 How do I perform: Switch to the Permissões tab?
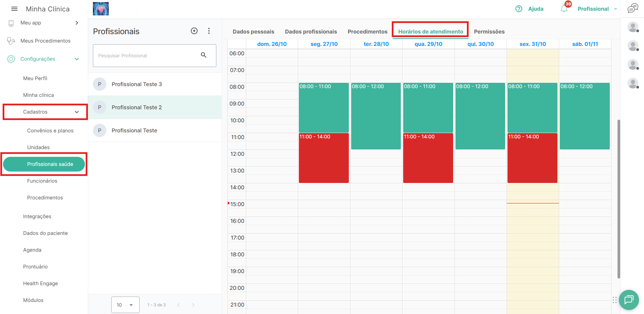(489, 32)
